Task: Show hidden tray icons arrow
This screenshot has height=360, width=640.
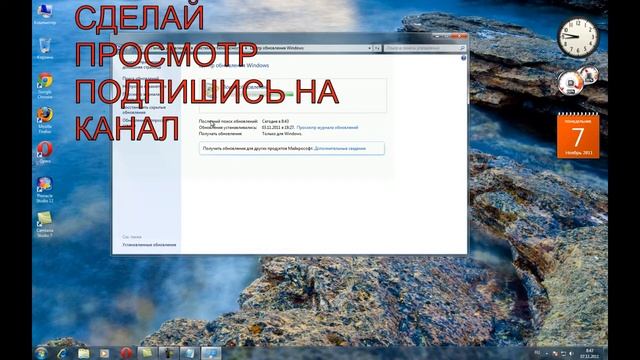Action: 547,353
